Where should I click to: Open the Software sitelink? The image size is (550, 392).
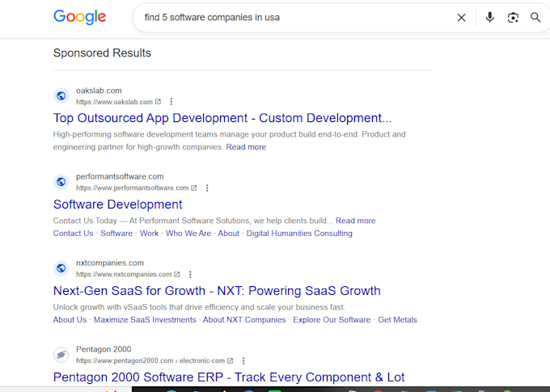point(116,233)
